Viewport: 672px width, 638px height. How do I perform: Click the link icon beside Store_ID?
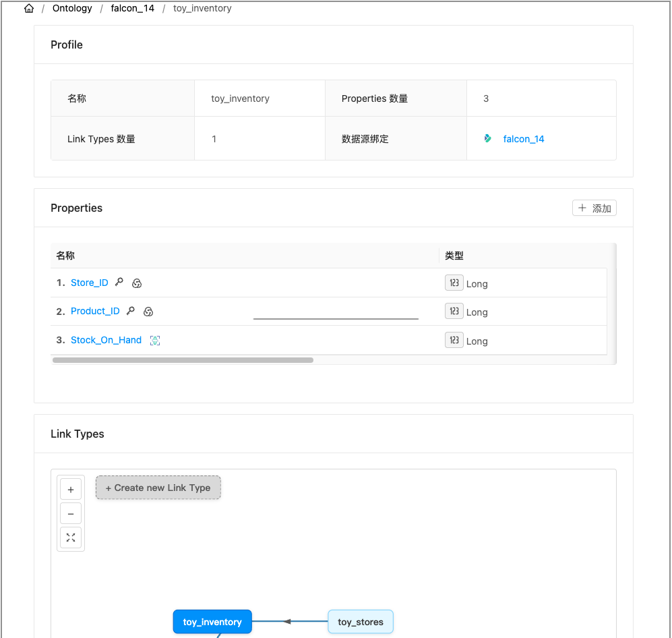[x=137, y=283]
